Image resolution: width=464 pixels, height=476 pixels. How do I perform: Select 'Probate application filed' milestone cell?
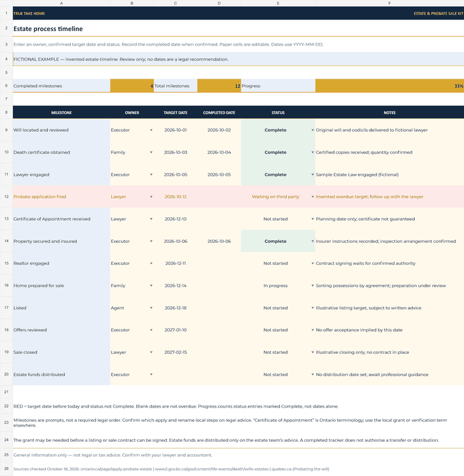(x=61, y=197)
